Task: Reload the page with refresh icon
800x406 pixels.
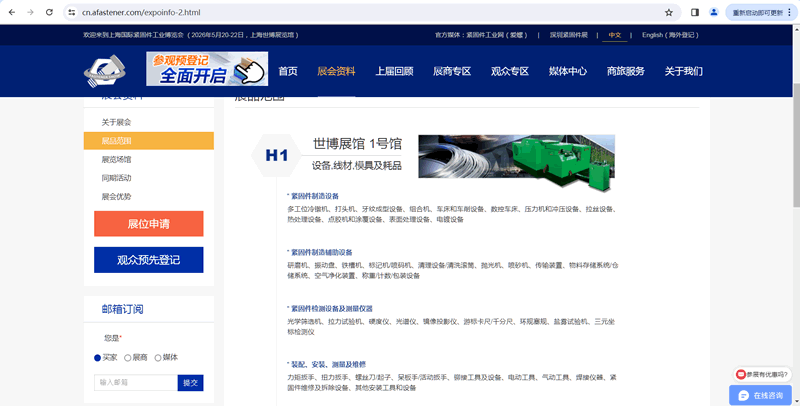Action: coord(51,12)
